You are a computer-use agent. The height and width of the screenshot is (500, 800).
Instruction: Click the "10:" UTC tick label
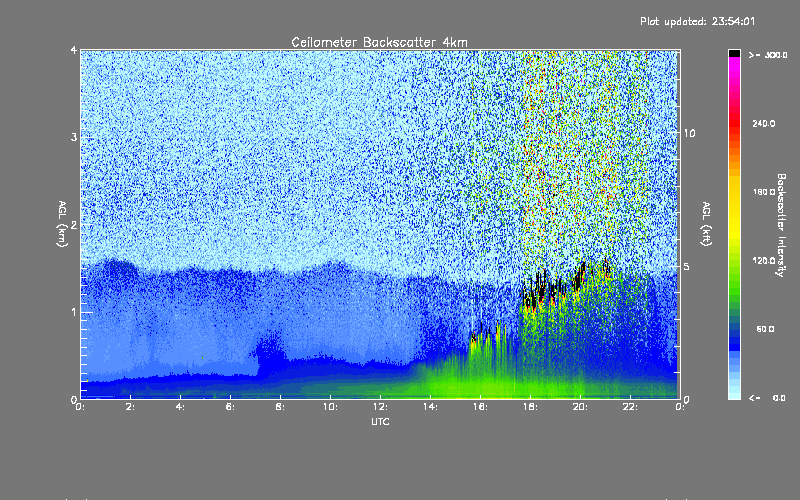coord(330,407)
